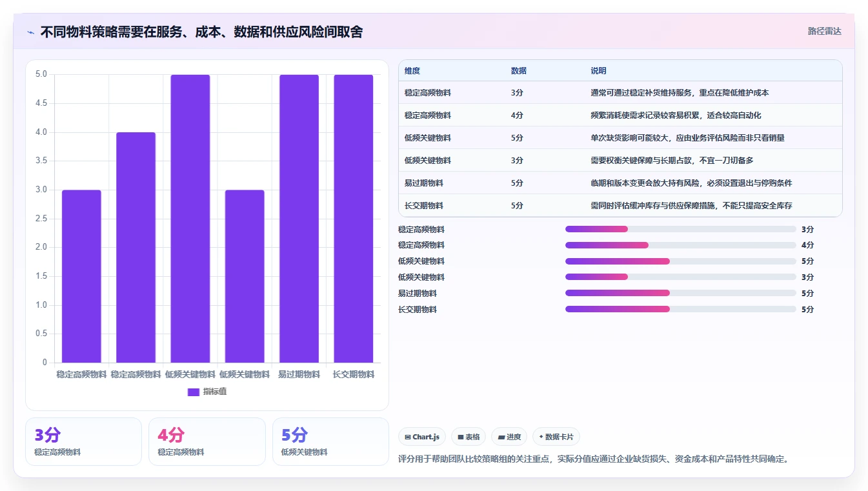
Task: Select the table cell 单次缺货影响可能较大,应由业务评估风险而非只看销量
Action: [687, 138]
